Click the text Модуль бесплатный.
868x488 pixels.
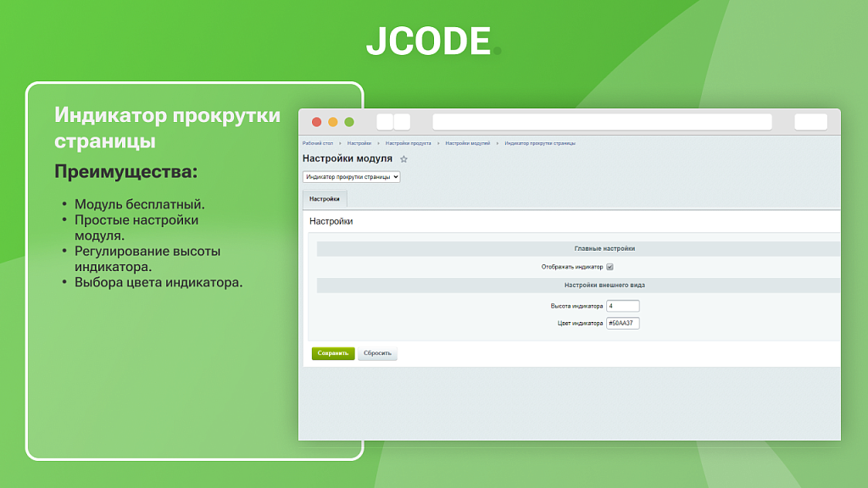140,204
